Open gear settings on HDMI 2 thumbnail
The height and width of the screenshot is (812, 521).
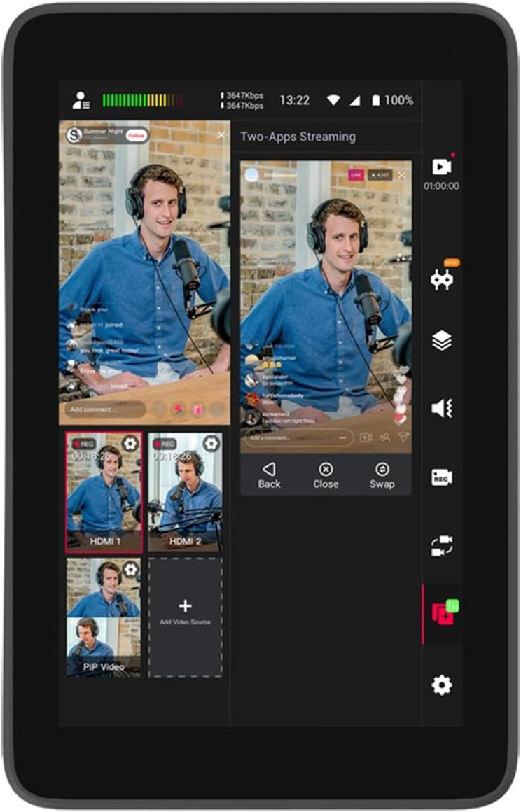pyautogui.click(x=211, y=444)
